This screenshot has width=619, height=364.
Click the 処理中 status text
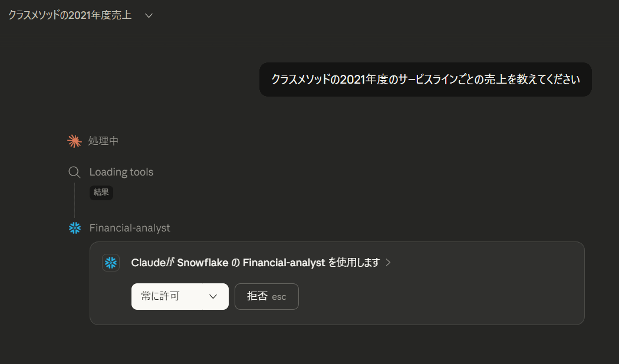103,141
